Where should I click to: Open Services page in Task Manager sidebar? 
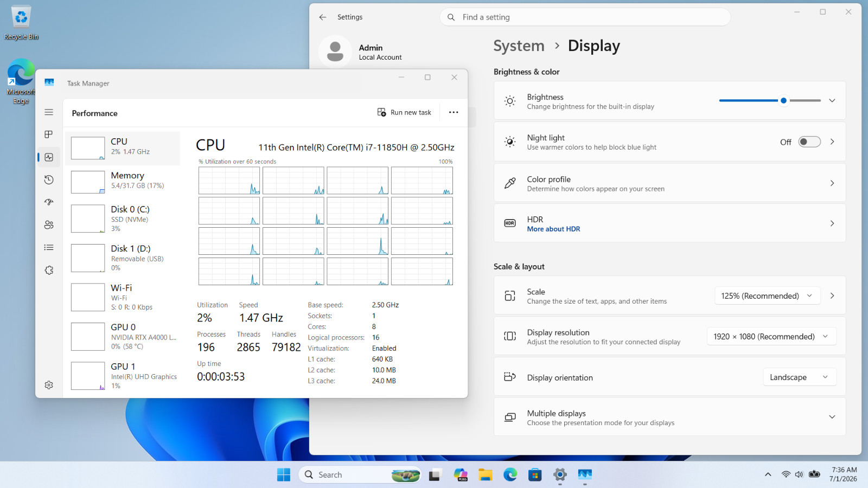click(x=49, y=270)
